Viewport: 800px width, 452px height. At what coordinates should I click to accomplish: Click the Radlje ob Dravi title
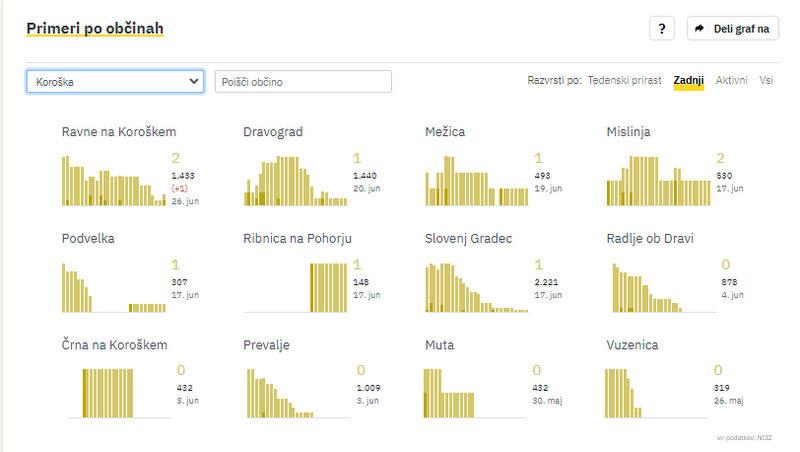click(x=650, y=238)
